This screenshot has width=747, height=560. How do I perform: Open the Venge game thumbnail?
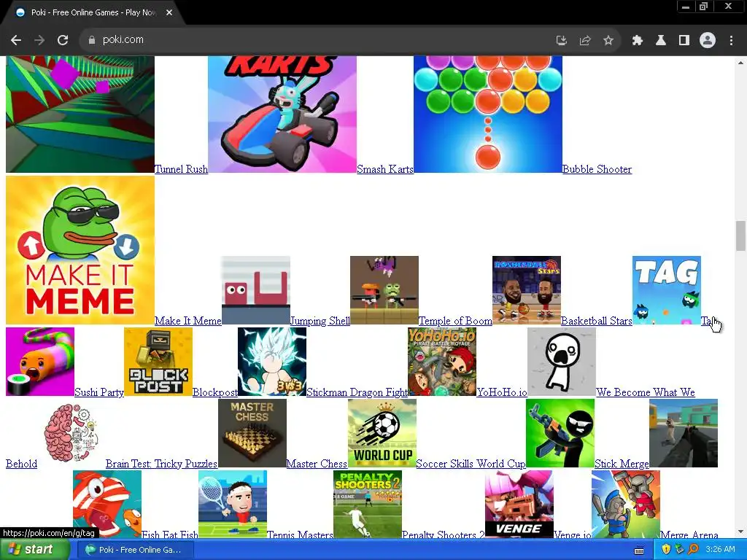519,505
